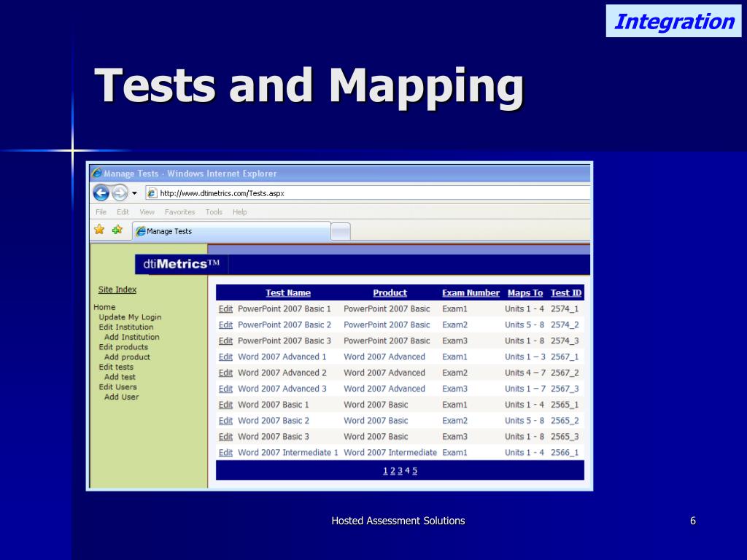
Task: Click the Integration label on slide
Action: point(673,21)
